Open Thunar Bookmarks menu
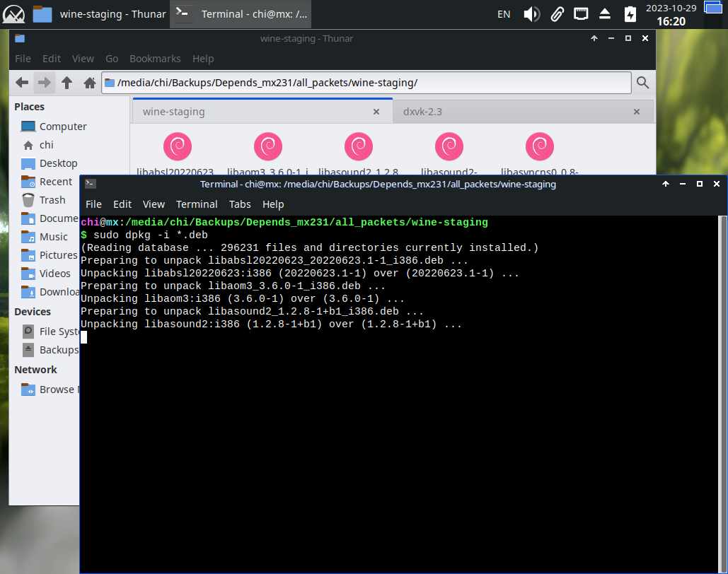 pyautogui.click(x=155, y=59)
